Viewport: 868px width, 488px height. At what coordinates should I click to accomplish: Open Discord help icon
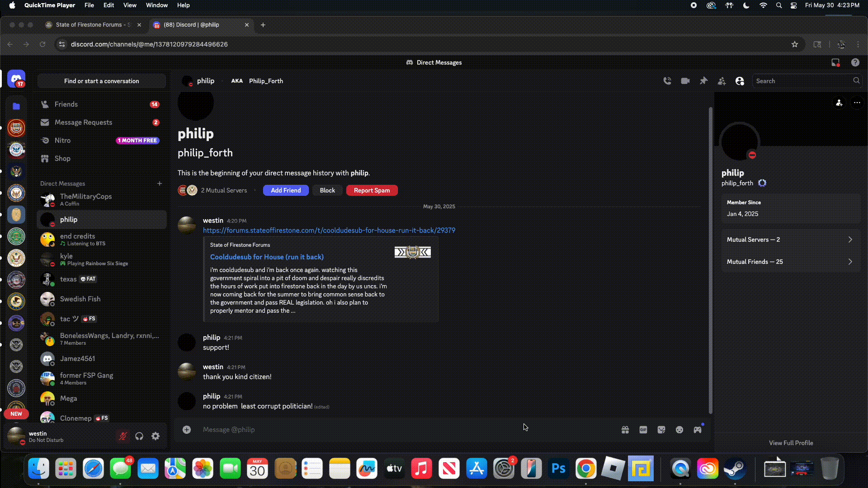point(855,63)
